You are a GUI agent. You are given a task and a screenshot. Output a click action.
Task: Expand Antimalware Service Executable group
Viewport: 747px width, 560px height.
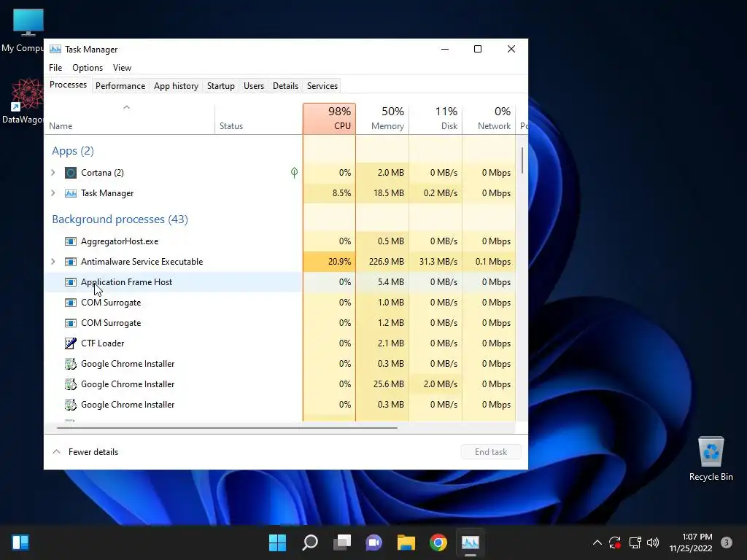pos(53,262)
